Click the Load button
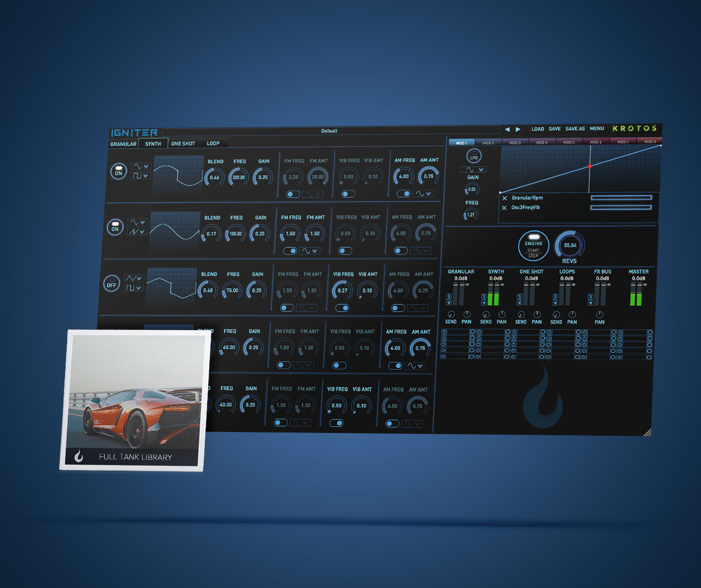Screen dimensions: 701x588 (x=538, y=129)
